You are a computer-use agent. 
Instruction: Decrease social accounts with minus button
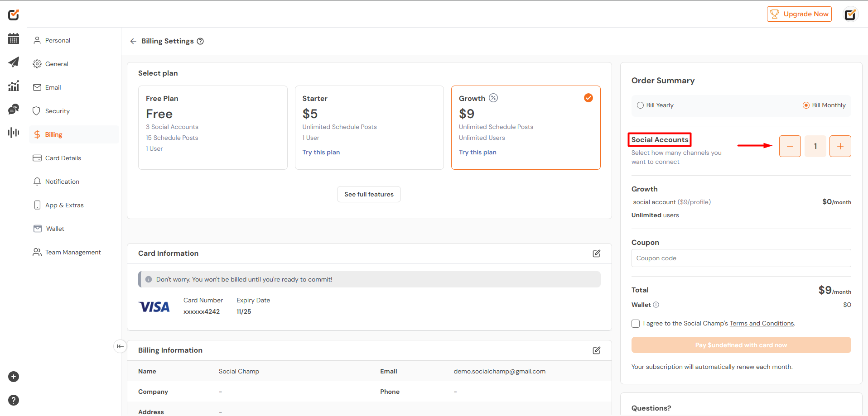click(790, 146)
